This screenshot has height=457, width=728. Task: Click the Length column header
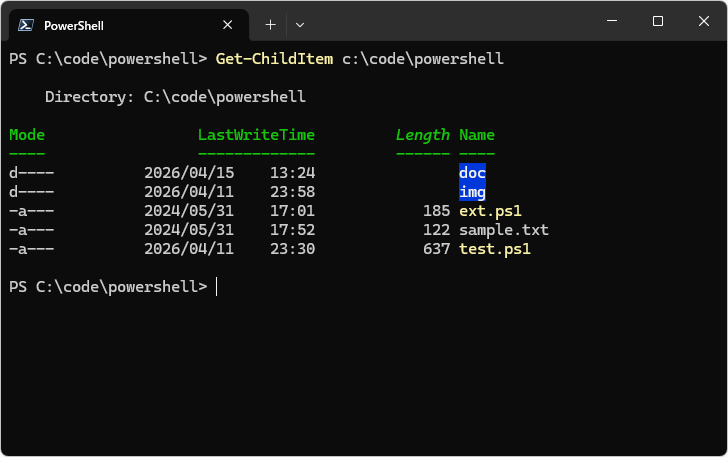click(423, 135)
